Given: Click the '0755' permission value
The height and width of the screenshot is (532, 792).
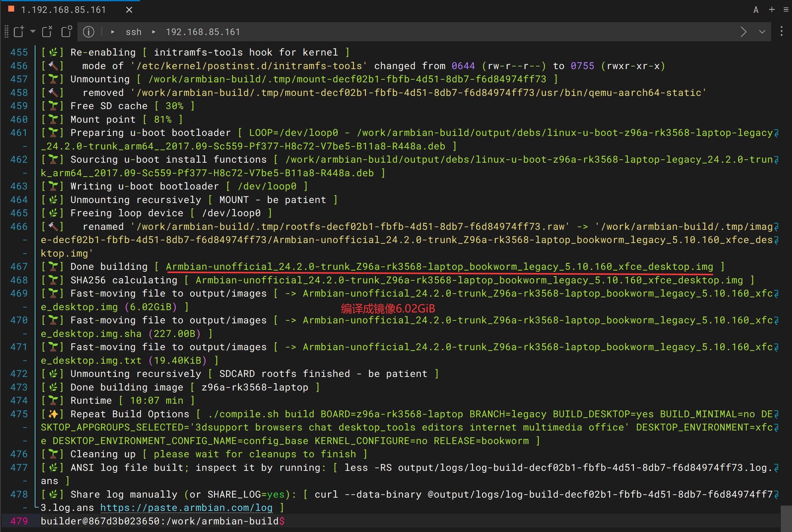Looking at the screenshot, I should coord(583,66).
